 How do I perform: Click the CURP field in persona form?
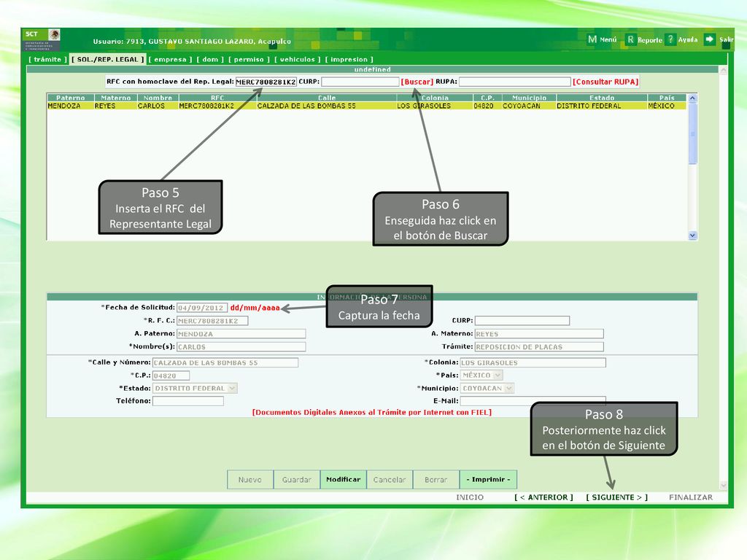(522, 321)
